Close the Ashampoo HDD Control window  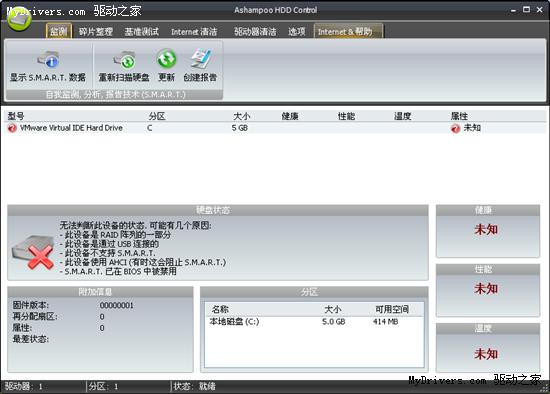point(539,10)
